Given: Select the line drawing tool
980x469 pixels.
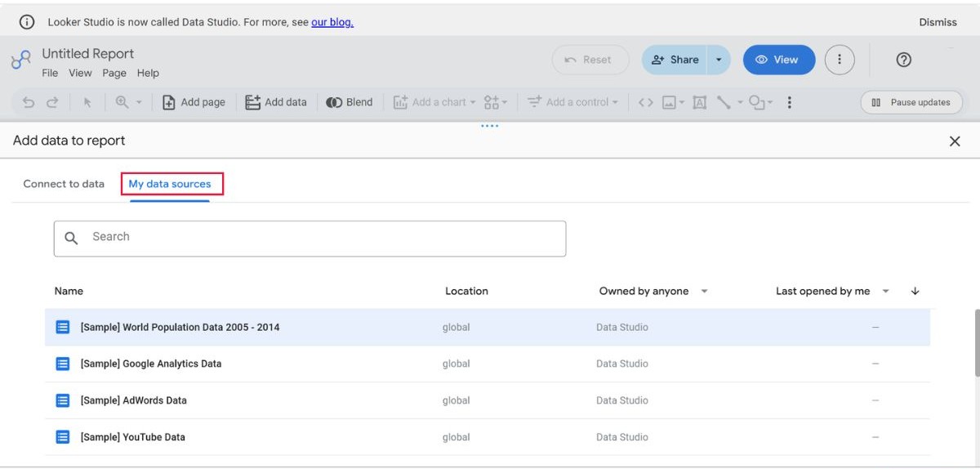Looking at the screenshot, I should coord(724,102).
